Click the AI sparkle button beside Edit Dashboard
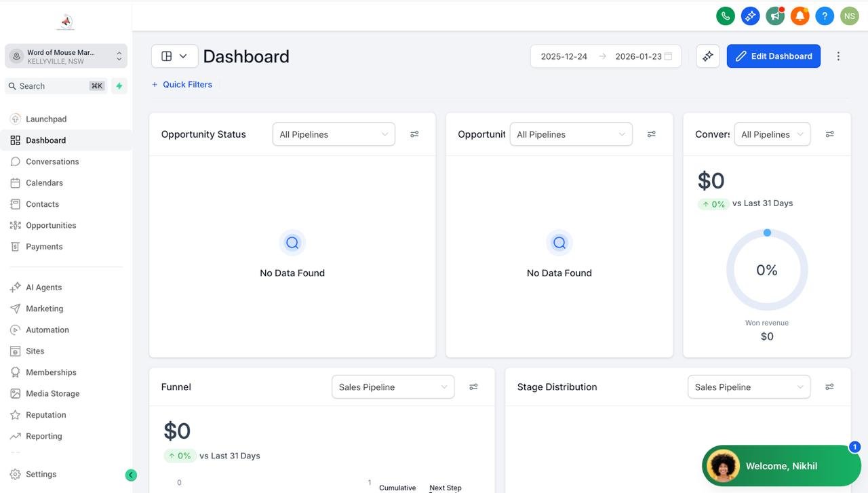The width and height of the screenshot is (868, 493). pos(708,56)
